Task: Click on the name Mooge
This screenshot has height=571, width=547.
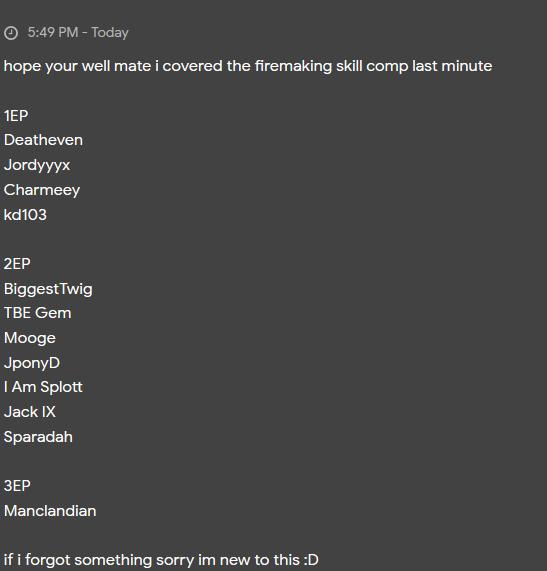Action: pyautogui.click(x=29, y=338)
